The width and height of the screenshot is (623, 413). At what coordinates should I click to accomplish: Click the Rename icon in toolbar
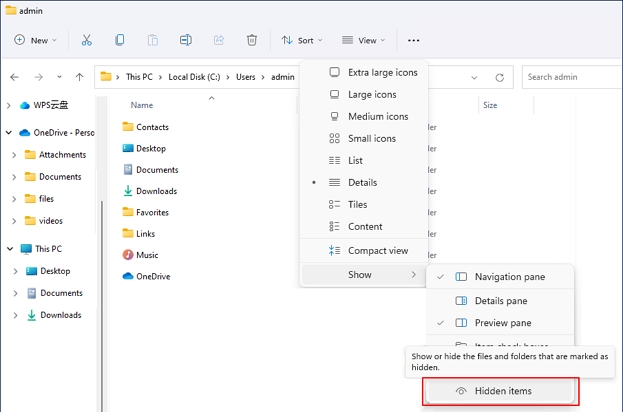point(186,40)
